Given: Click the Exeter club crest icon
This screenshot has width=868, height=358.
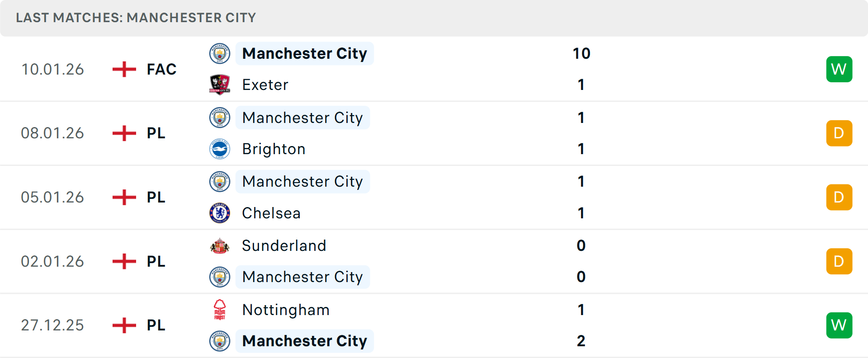Looking at the screenshot, I should tap(220, 85).
